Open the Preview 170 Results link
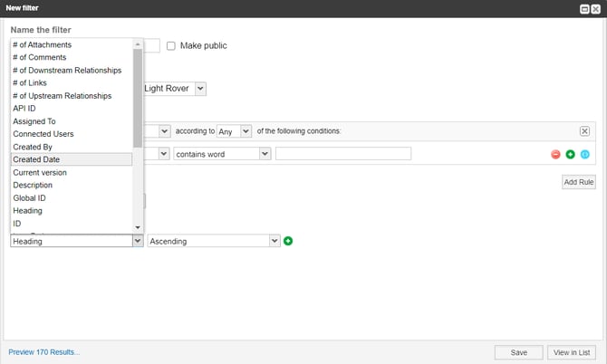 tap(44, 352)
